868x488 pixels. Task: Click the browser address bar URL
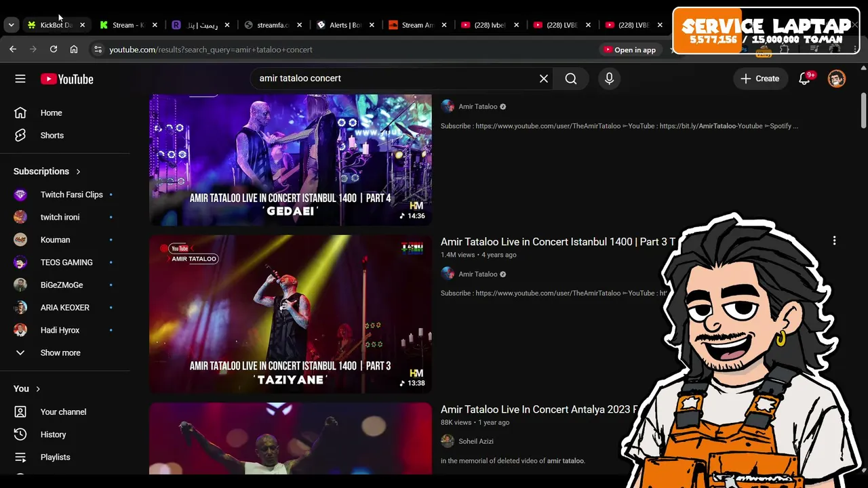211,49
